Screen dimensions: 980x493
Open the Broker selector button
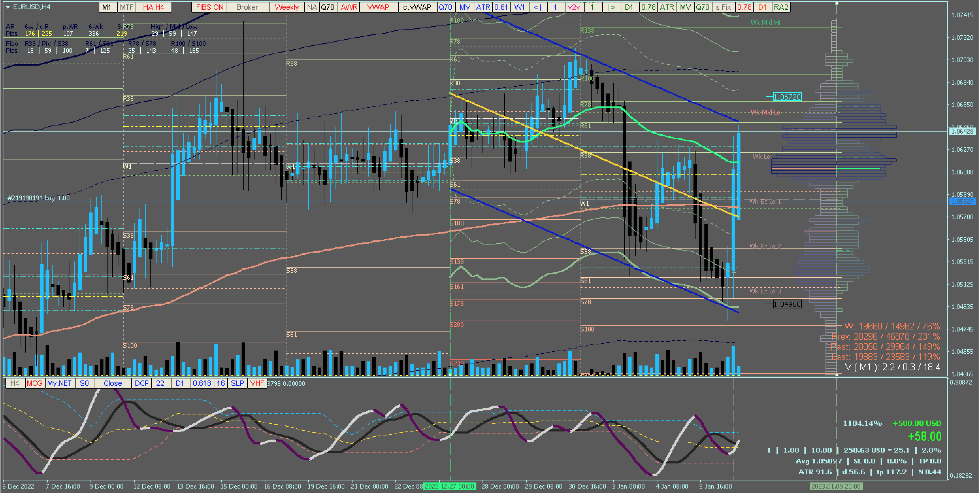(247, 7)
